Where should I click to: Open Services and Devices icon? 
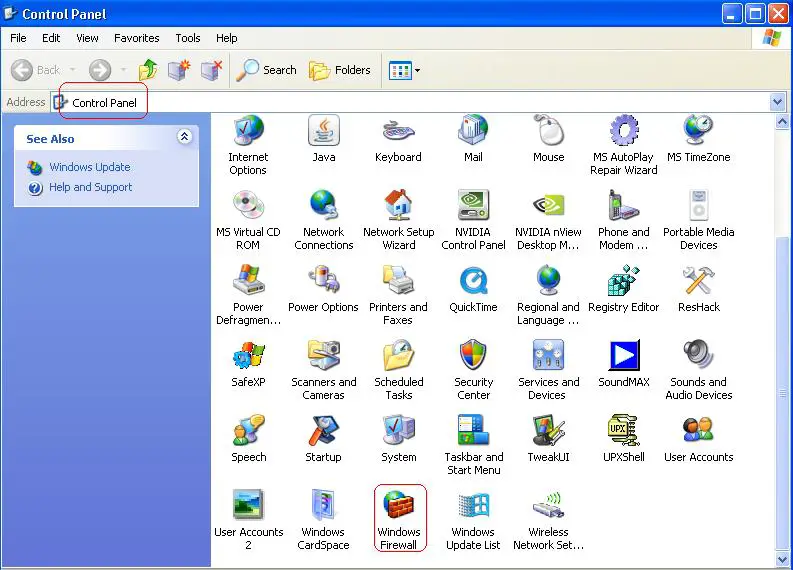coord(548,370)
